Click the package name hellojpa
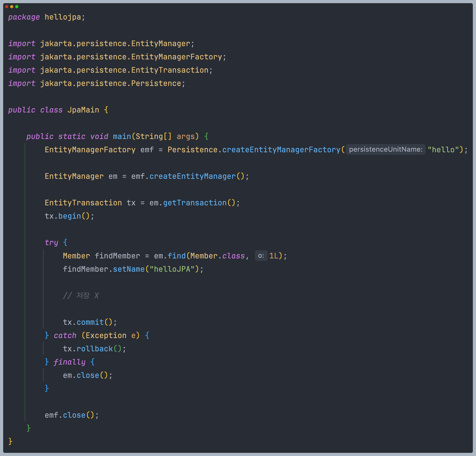Viewport: 476px width, 456px height. 63,17
